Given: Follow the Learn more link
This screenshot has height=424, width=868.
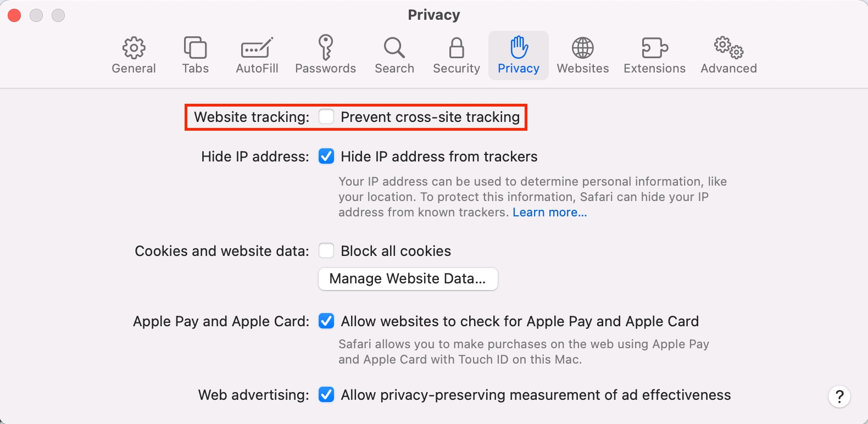Looking at the screenshot, I should [x=549, y=213].
